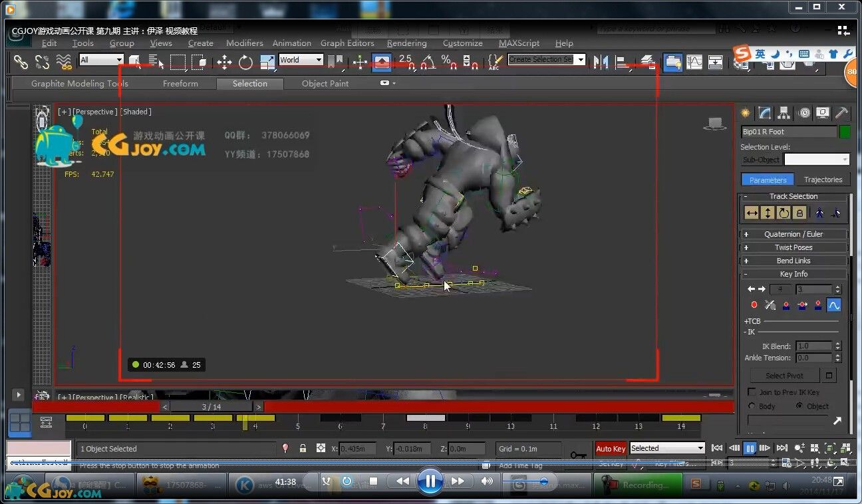Expand the Twist Poses rollout
The image size is (862, 504).
[793, 247]
